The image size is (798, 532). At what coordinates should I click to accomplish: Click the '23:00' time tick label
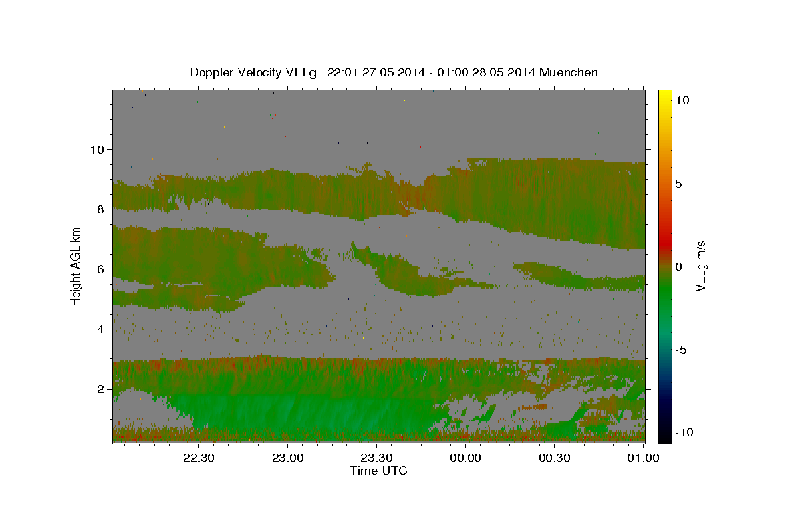287,458
